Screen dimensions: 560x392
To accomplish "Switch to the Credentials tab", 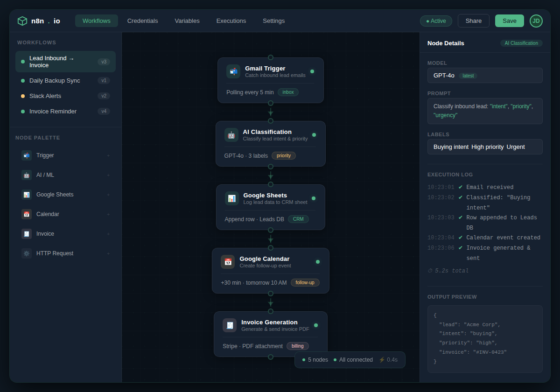I will 143,21.
